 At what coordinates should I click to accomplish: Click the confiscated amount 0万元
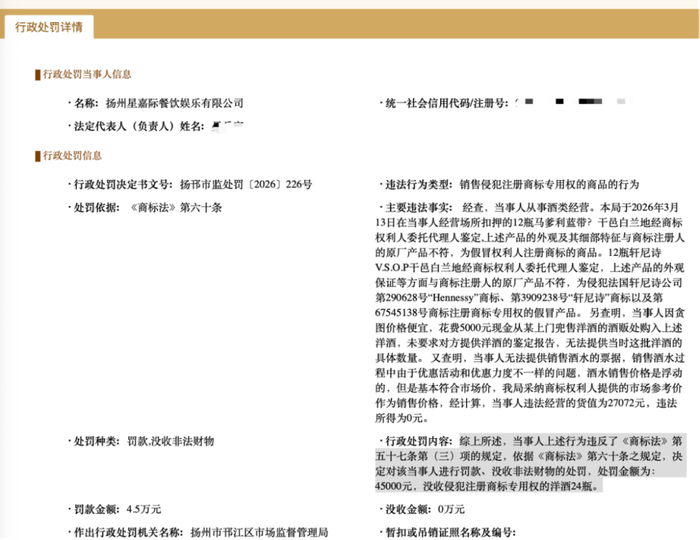[451, 509]
